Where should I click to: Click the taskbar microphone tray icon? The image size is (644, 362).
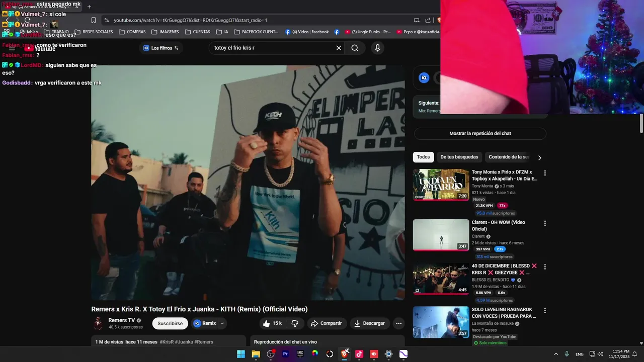[567, 354]
